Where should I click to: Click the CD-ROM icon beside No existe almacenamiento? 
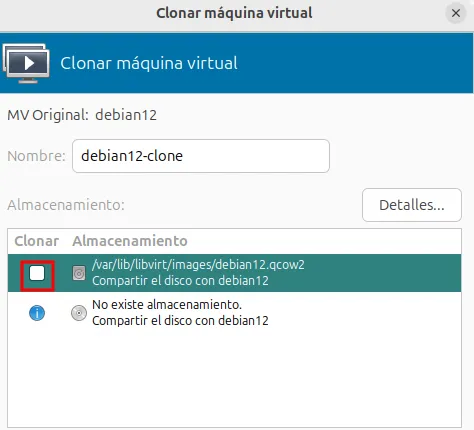pyautogui.click(x=79, y=313)
